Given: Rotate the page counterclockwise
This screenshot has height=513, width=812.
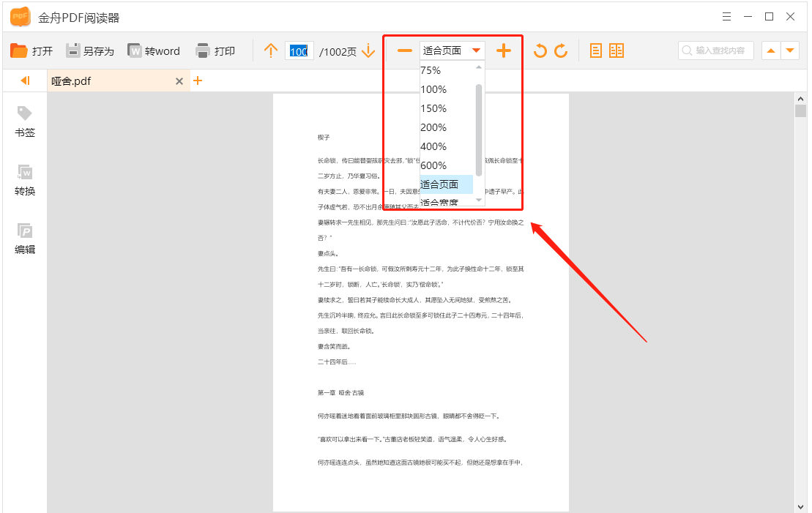Looking at the screenshot, I should click(x=541, y=50).
